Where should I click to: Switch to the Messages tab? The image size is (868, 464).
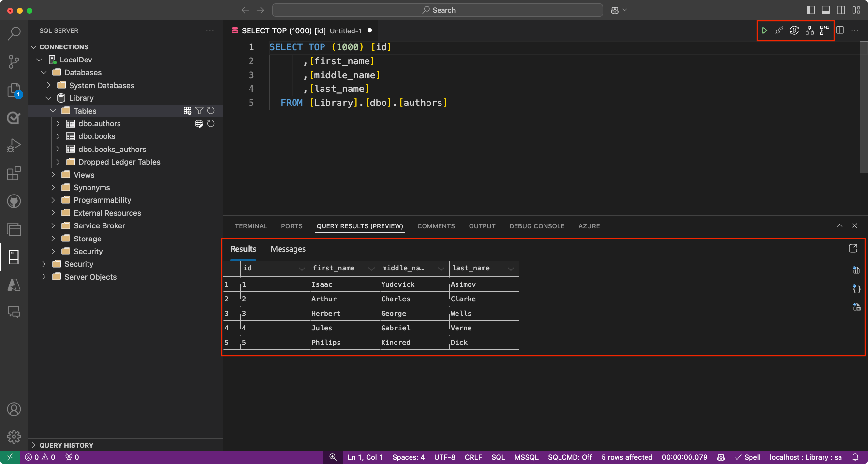288,249
